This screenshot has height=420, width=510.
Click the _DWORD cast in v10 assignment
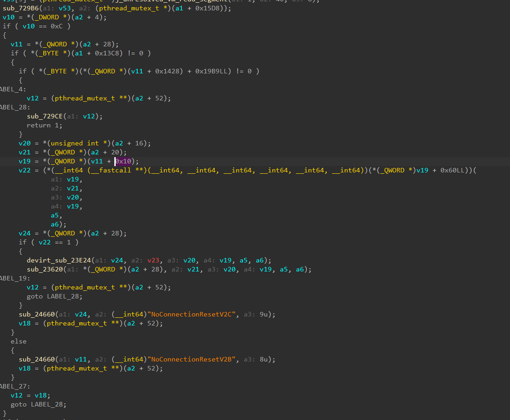pyautogui.click(x=47, y=17)
